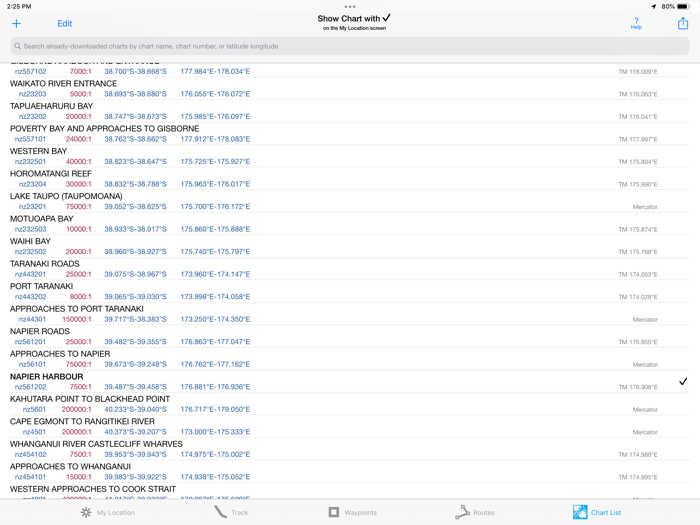Click longitude range 173.250°E-174.350°E

(215, 319)
